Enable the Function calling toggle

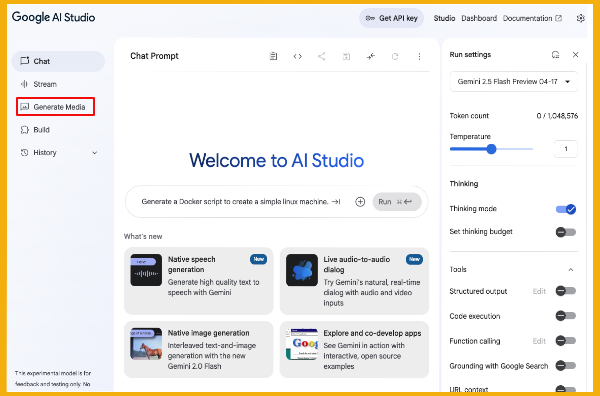coord(566,341)
